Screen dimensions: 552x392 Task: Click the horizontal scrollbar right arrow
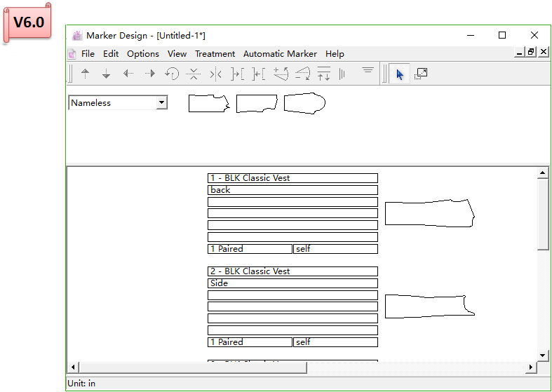(531, 367)
